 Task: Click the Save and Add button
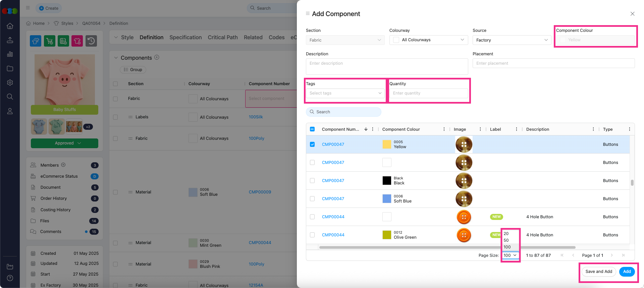pyautogui.click(x=599, y=272)
